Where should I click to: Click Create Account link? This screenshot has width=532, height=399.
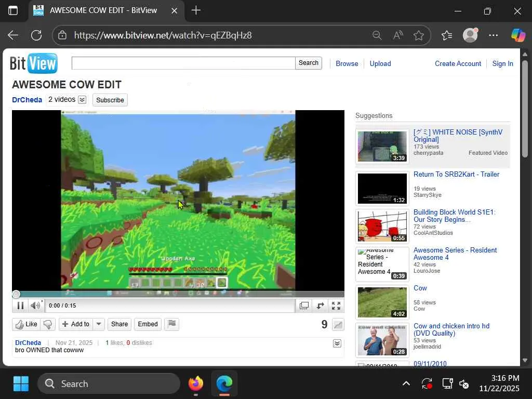point(458,63)
